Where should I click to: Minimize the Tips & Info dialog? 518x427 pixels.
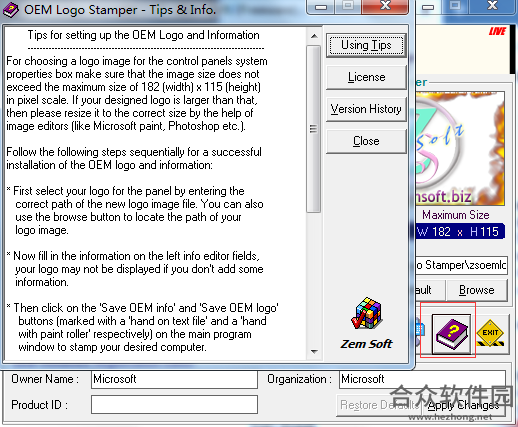[321, 6]
